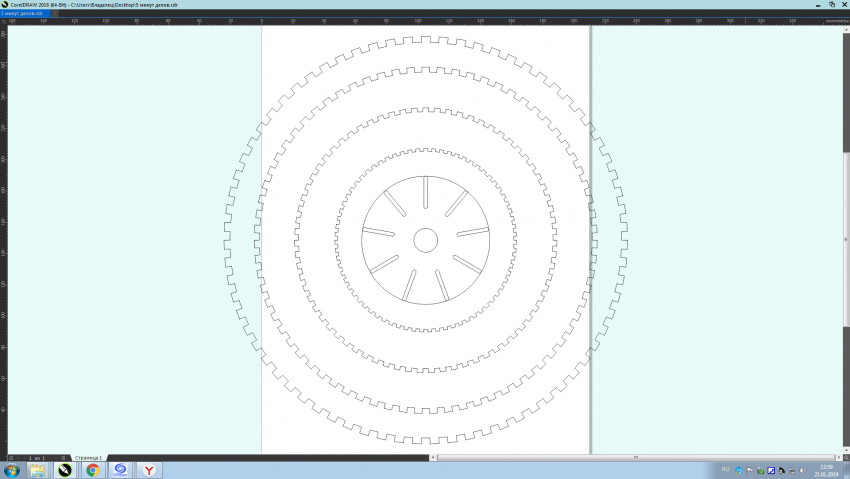Click the ruler origin corner box
Image resolution: width=850 pixels, height=479 pixels.
(x=3, y=20)
